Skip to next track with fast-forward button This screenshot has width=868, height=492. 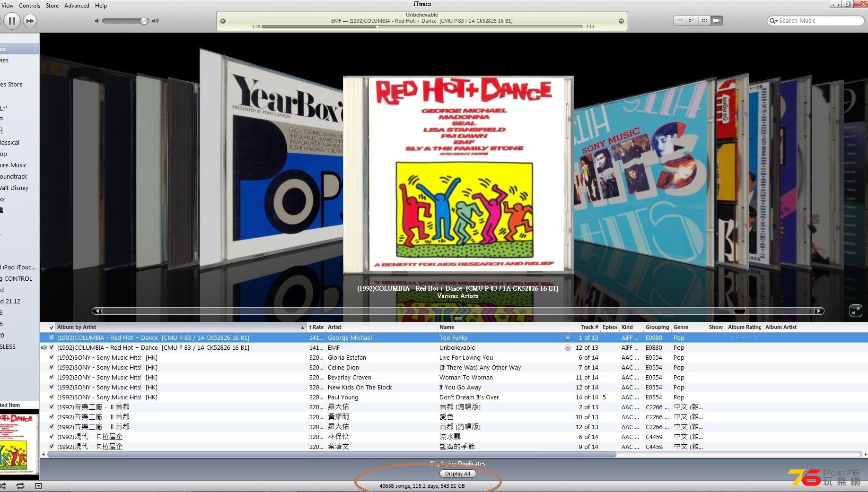click(x=30, y=21)
